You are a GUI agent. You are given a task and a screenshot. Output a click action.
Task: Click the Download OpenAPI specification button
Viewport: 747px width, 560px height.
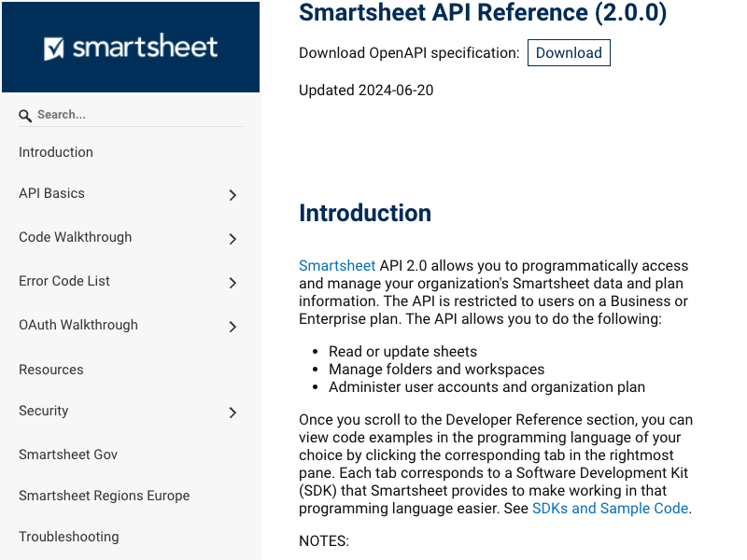click(x=569, y=53)
